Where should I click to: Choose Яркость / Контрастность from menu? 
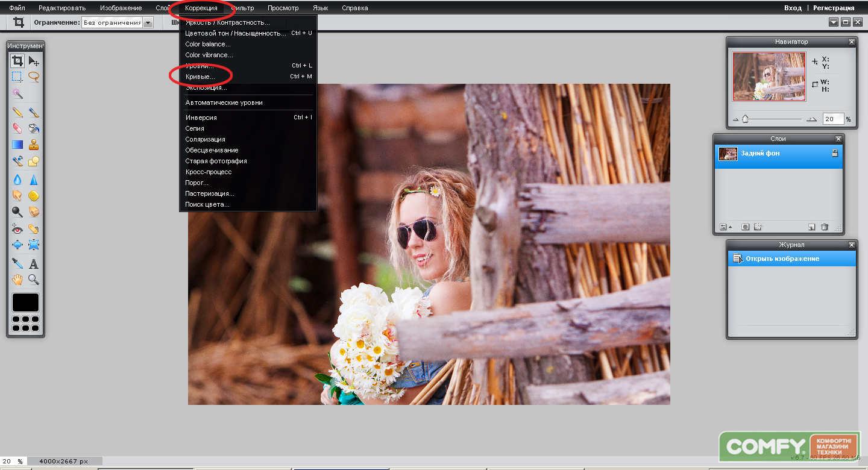coord(248,22)
